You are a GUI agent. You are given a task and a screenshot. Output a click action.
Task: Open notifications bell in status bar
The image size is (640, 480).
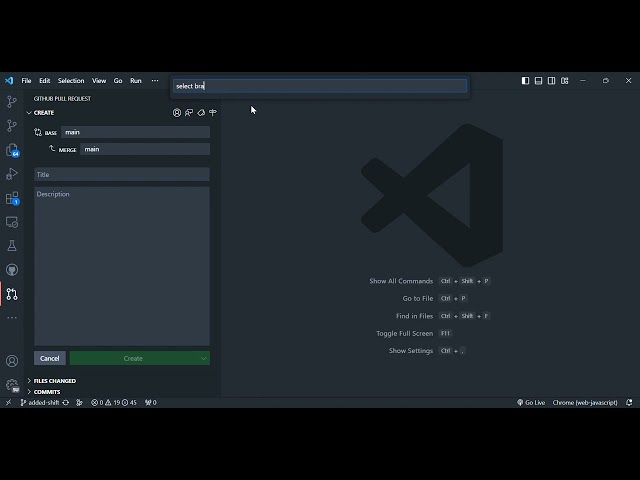629,402
